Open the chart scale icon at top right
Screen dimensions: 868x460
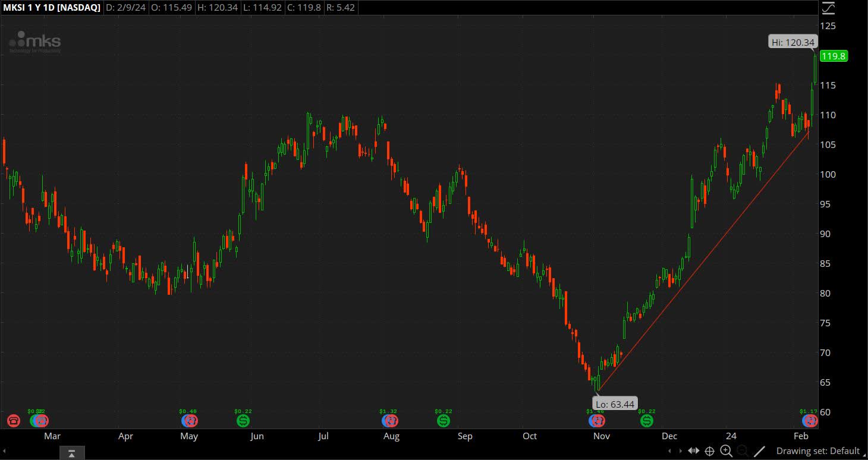pos(829,8)
